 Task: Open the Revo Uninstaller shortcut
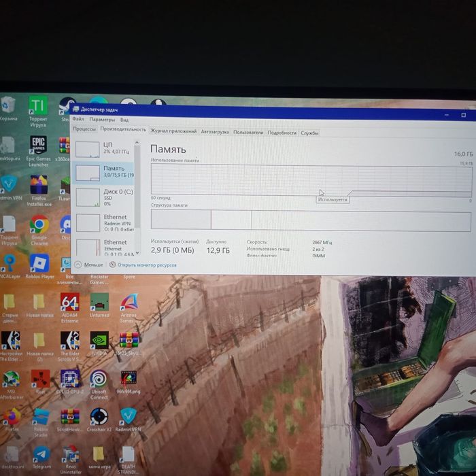71,460
